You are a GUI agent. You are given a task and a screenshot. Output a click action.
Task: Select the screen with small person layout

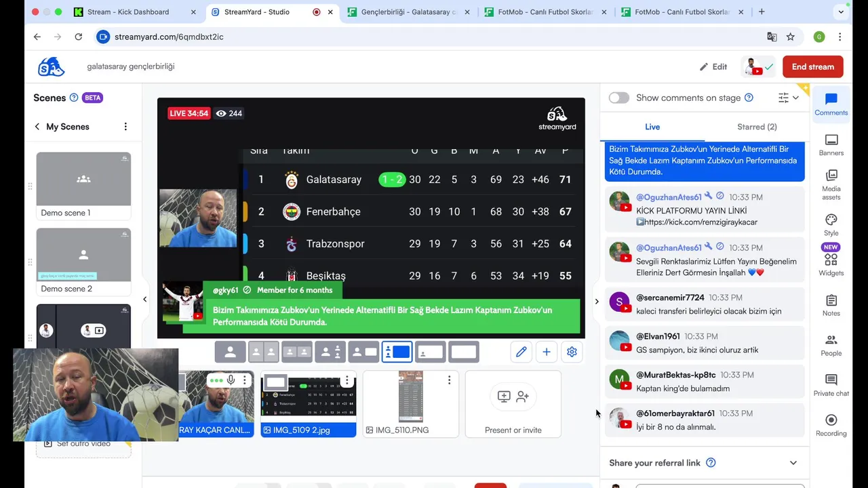430,352
